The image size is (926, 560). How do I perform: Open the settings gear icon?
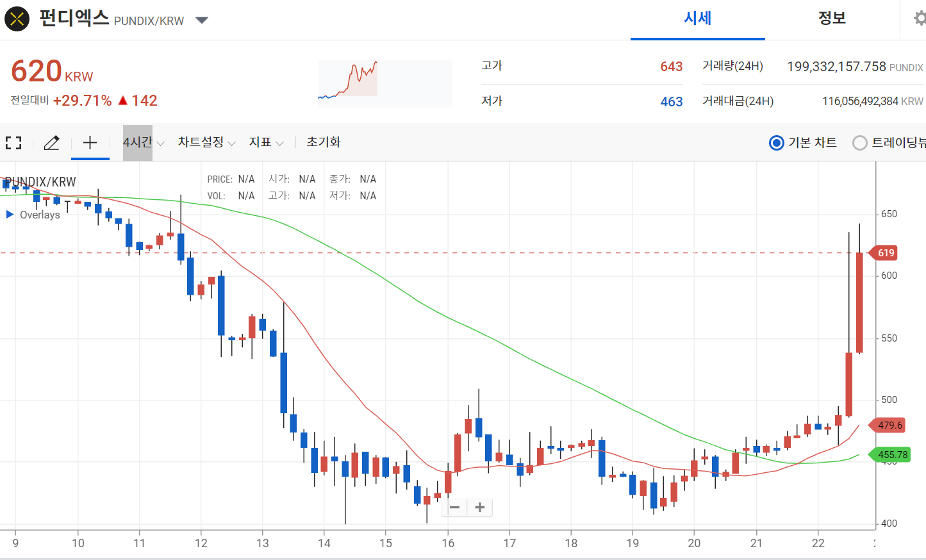[920, 18]
